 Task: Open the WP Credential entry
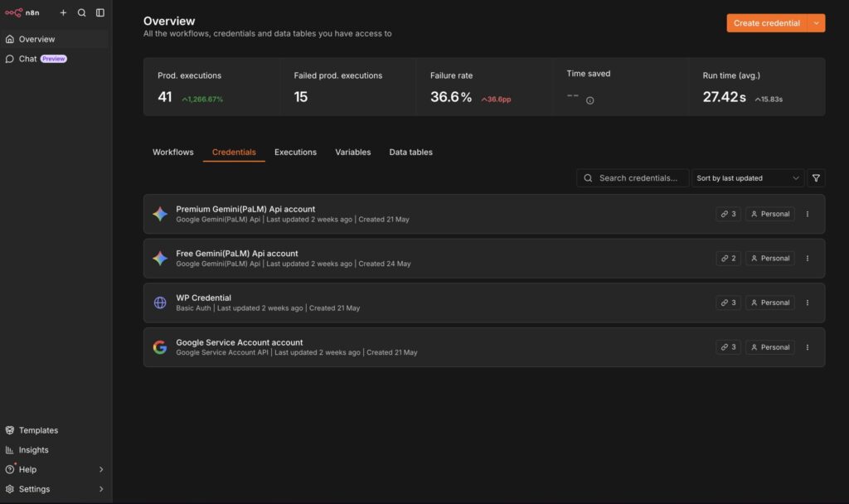[484, 303]
